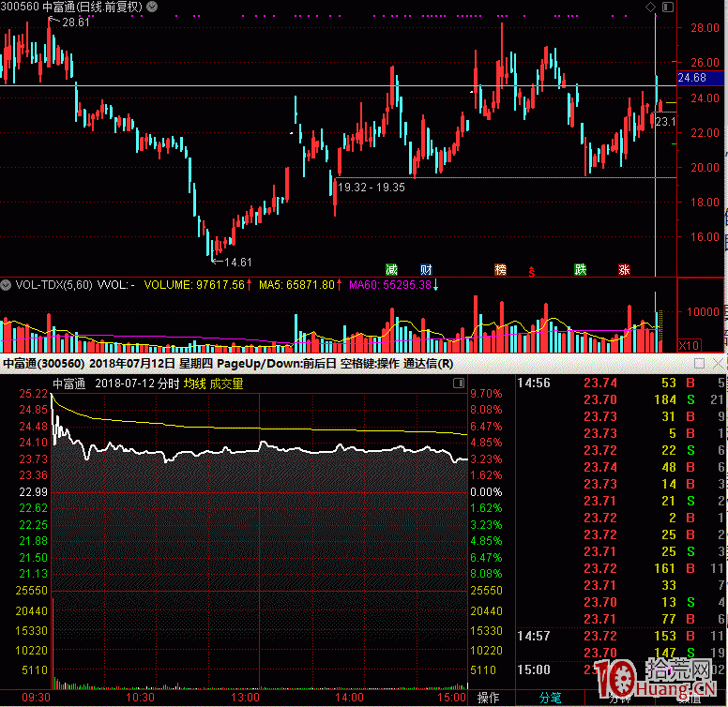Click the MA5: 65871.80 readout
This screenshot has width=728, height=707.
[296, 284]
